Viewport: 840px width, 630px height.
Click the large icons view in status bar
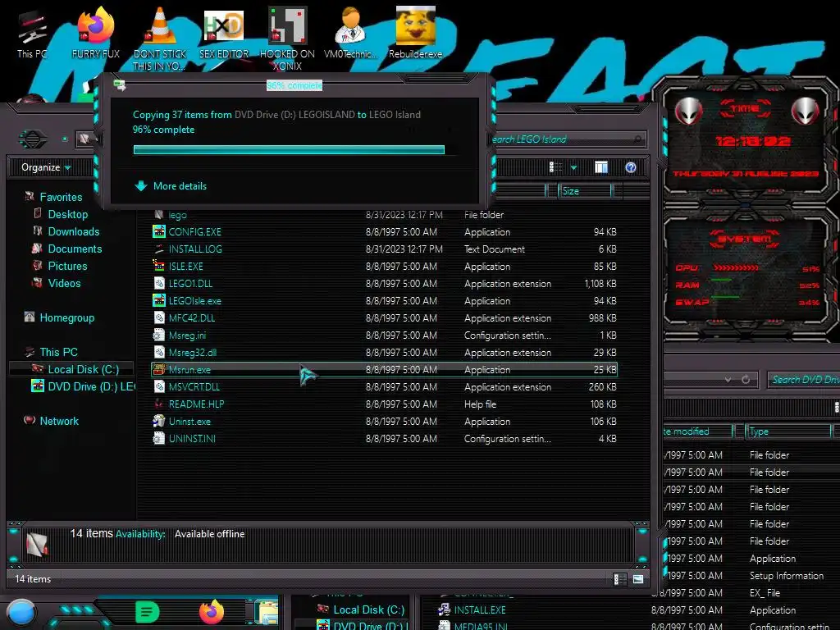[x=637, y=579]
